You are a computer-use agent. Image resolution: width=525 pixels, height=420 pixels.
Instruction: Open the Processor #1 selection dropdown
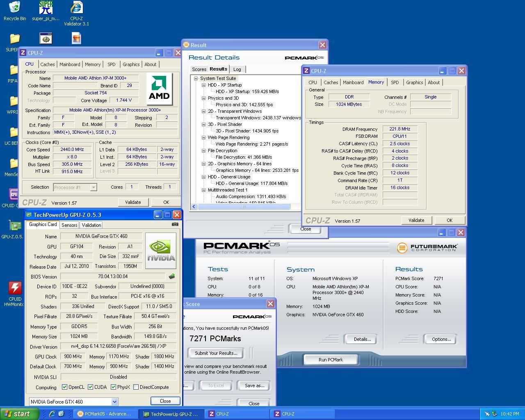coord(94,187)
